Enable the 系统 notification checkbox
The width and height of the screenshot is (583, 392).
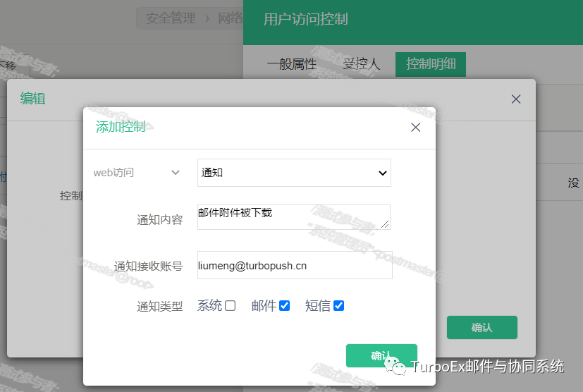(230, 306)
